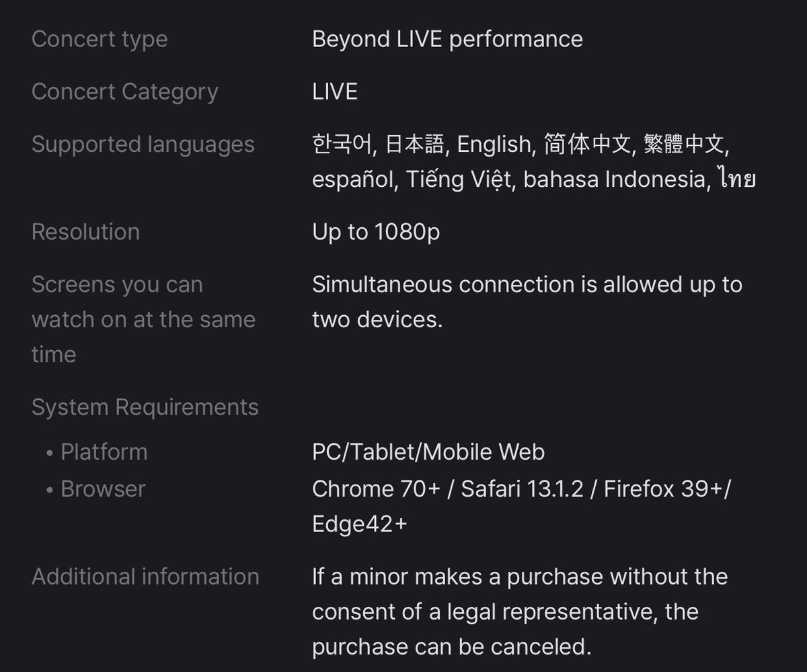Click the Supported languages label
This screenshot has height=672, width=807.
click(143, 144)
